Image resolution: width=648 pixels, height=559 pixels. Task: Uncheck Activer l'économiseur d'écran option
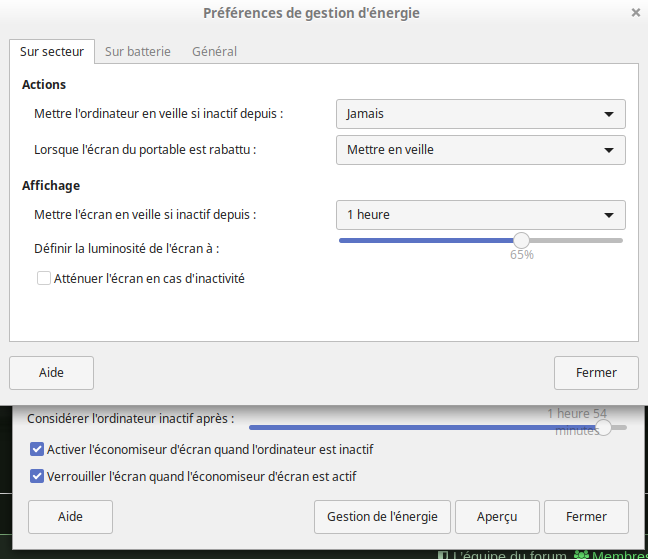point(38,450)
